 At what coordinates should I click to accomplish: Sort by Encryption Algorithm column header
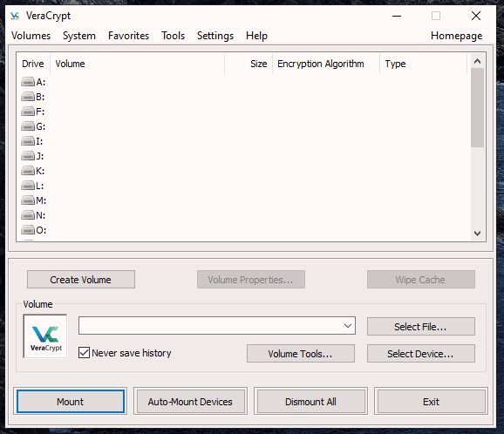coord(326,64)
